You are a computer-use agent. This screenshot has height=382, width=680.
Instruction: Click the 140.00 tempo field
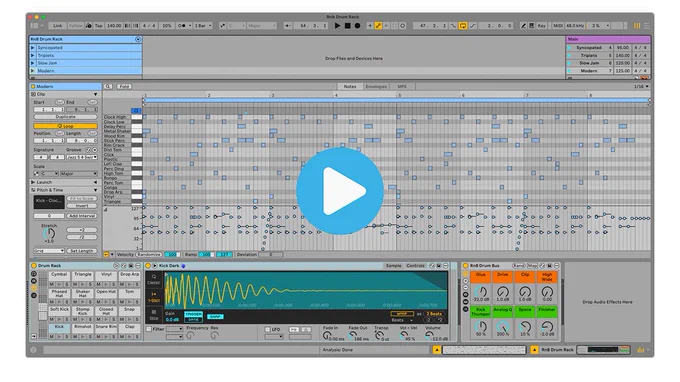point(114,26)
